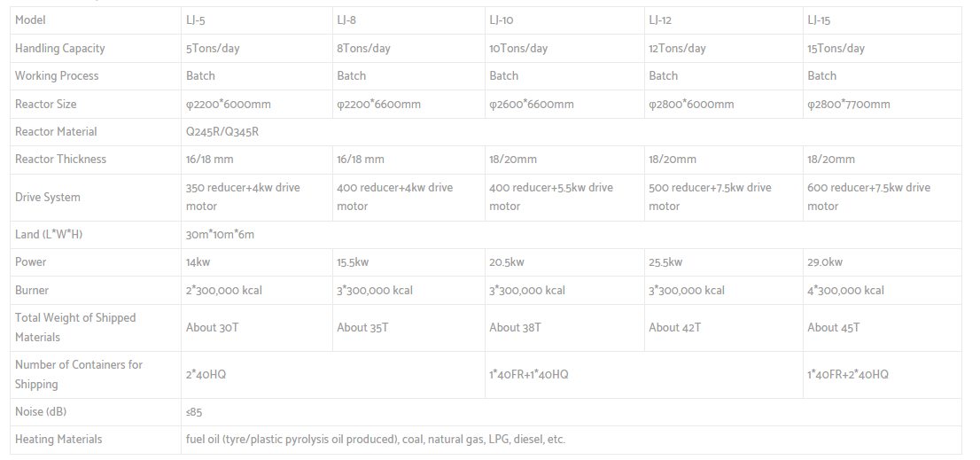Select the Reactor Thickness row label
980x460 pixels.
point(60,159)
